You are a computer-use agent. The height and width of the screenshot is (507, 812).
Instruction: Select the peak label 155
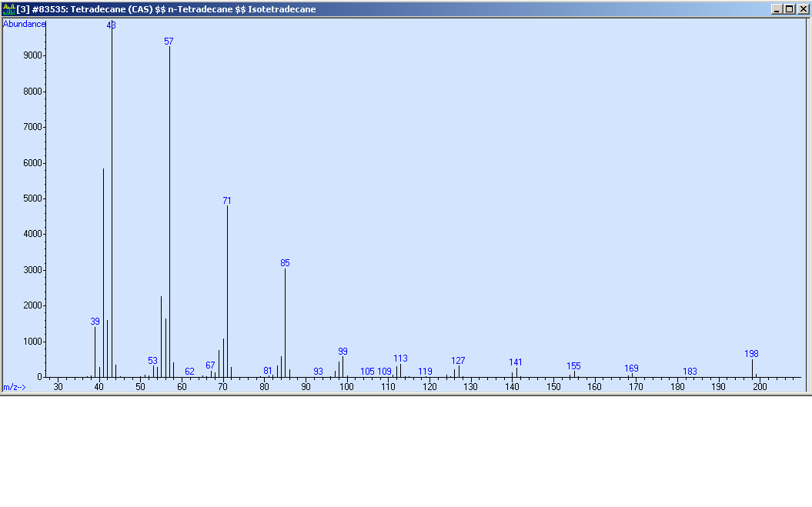(x=573, y=366)
